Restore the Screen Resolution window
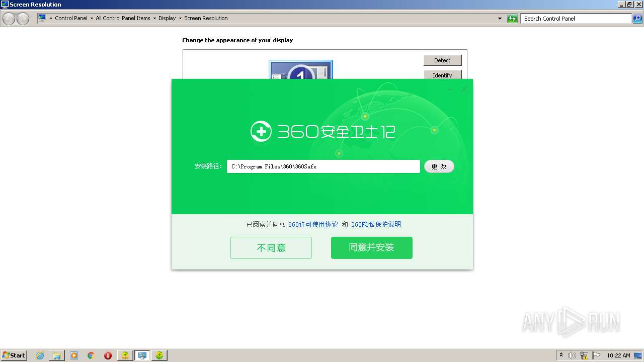 point(629,5)
